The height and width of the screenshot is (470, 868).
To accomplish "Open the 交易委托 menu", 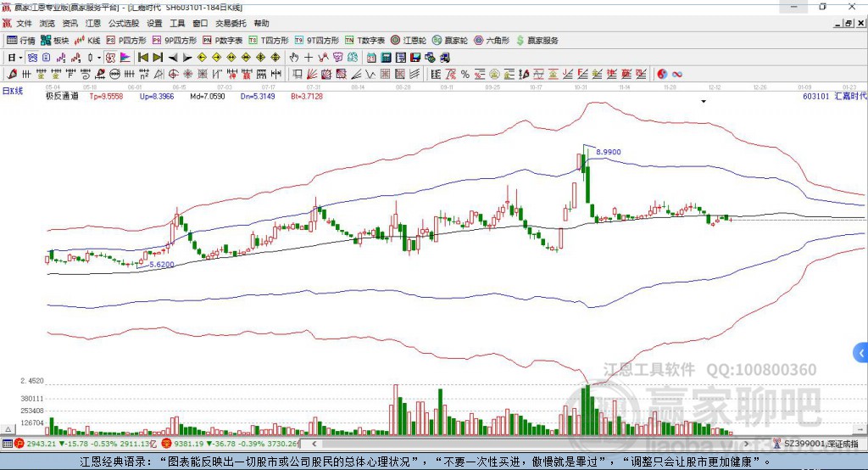I will [231, 23].
